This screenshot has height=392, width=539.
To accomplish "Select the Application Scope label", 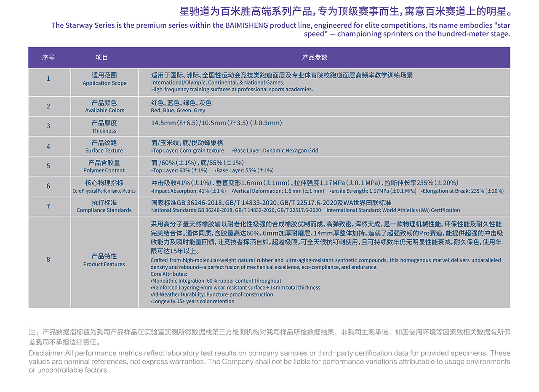I will tap(104, 83).
